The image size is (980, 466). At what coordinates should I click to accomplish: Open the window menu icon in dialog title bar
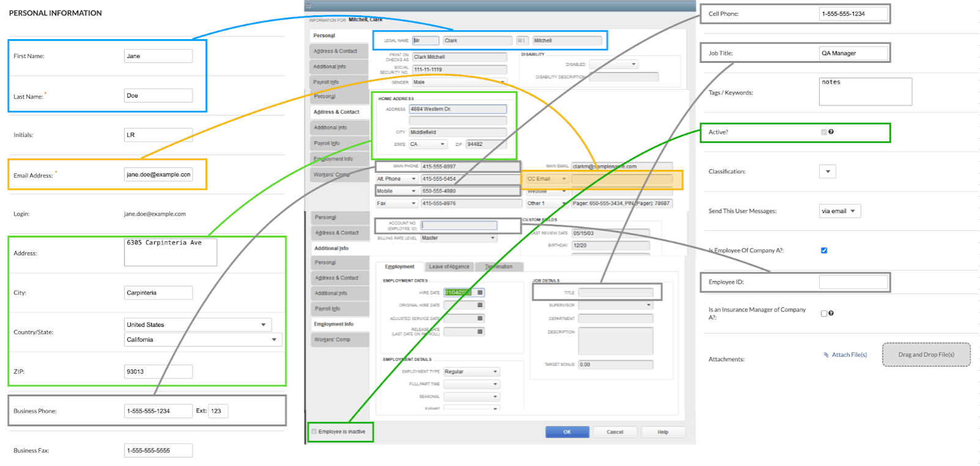click(308, 5)
